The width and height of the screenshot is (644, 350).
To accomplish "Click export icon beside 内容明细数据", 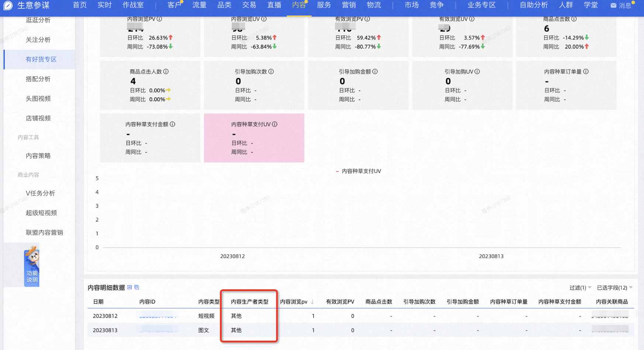I will (129, 287).
